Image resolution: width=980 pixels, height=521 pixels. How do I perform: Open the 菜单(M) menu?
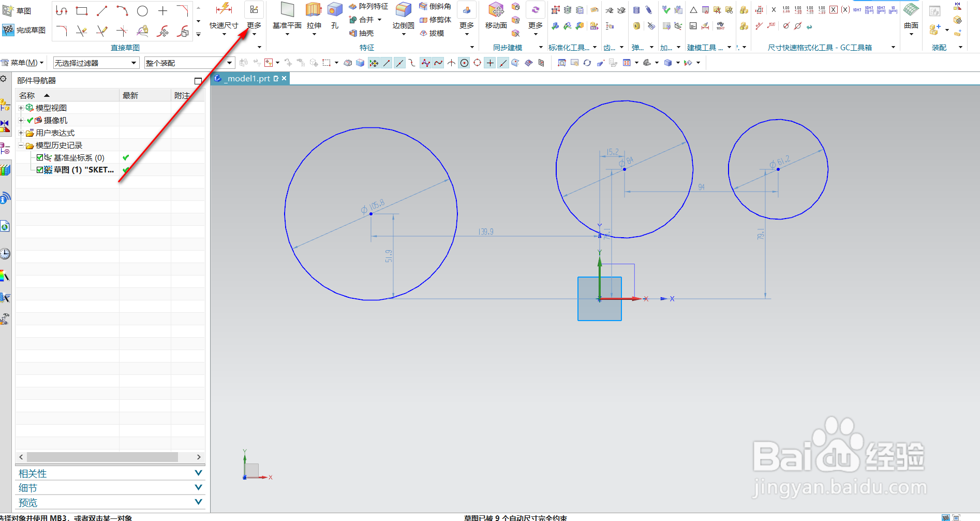tap(23, 63)
